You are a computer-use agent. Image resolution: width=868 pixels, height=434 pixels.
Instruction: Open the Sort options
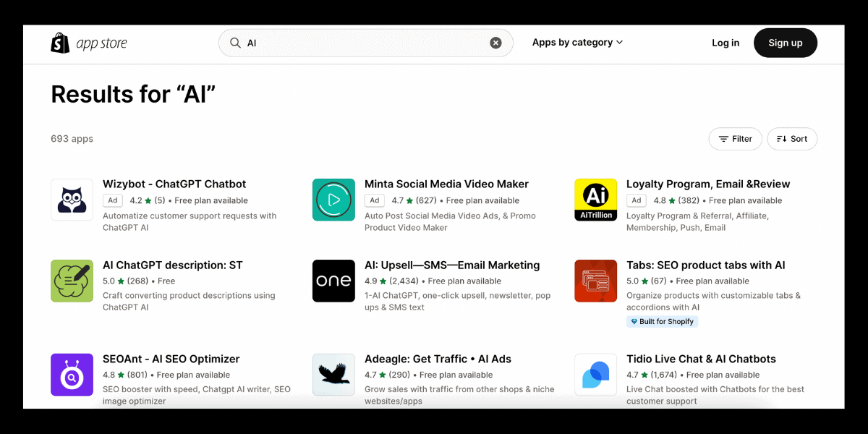tap(792, 139)
